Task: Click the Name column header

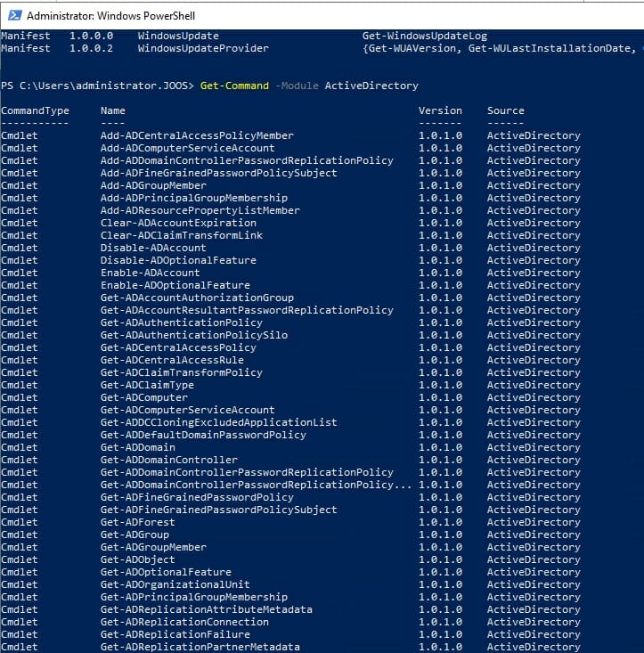Action: click(x=113, y=110)
